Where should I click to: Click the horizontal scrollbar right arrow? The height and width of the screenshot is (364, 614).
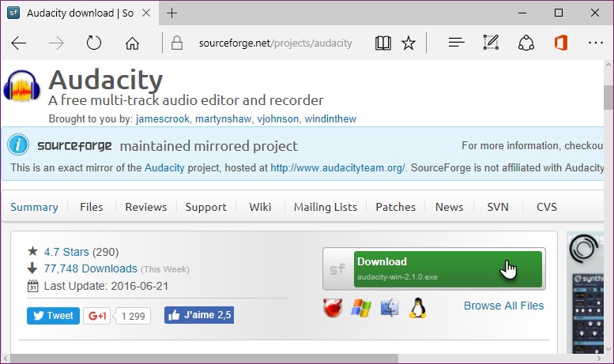[599, 358]
